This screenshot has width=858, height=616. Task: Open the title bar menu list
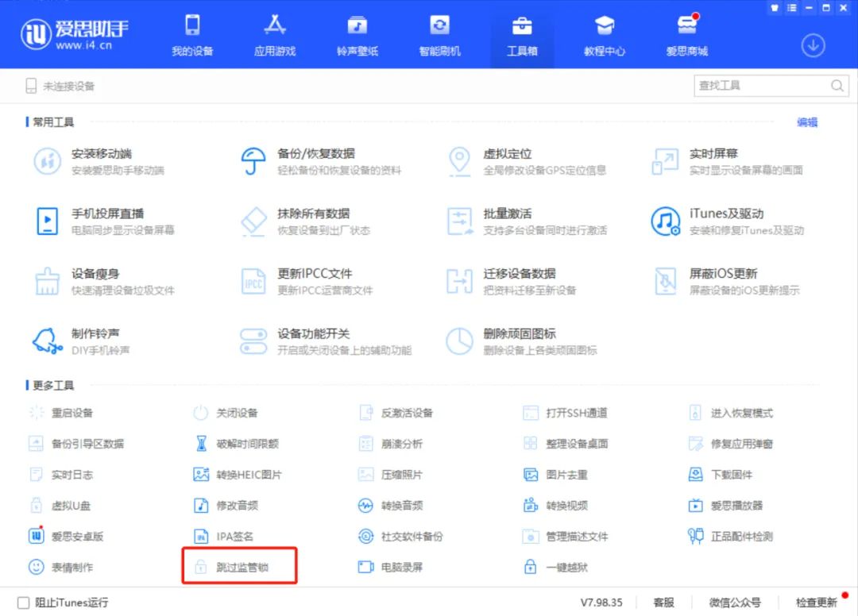790,7
